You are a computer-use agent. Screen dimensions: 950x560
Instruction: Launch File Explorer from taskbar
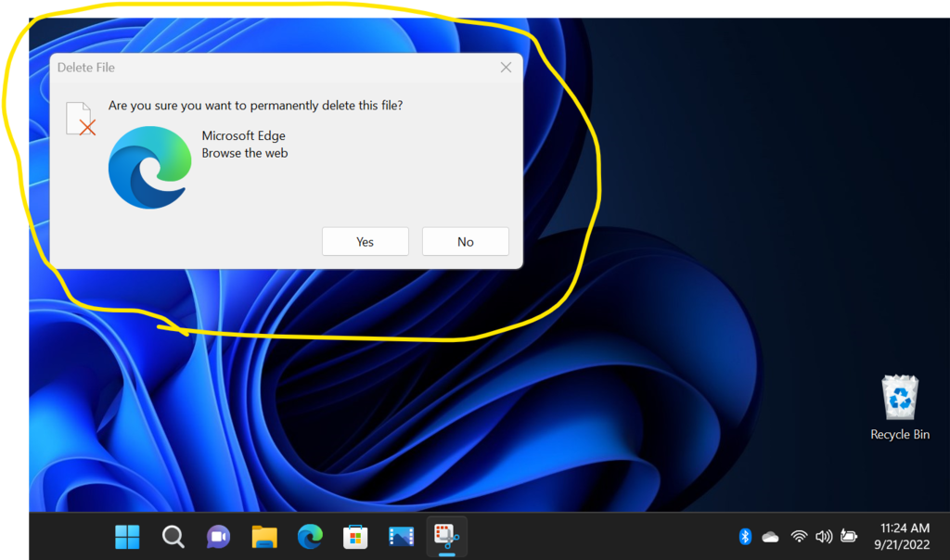264,537
